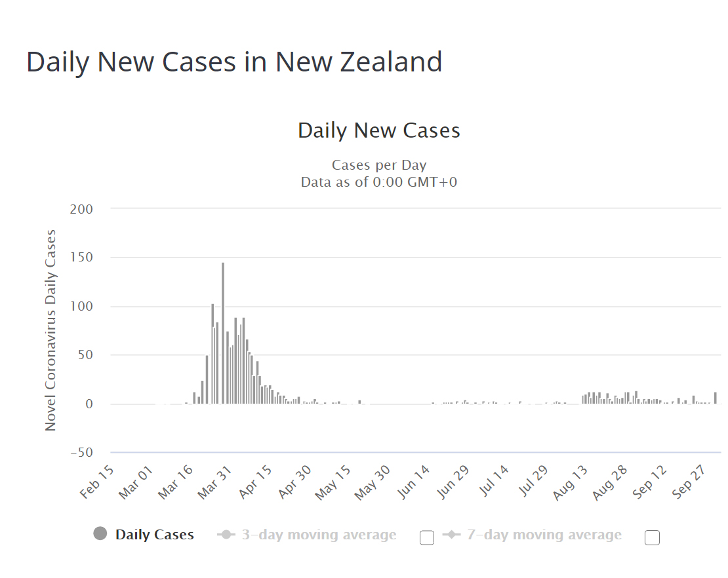The width and height of the screenshot is (728, 578).
Task: Click the Sep 27 x-axis date label
Action: point(693,484)
